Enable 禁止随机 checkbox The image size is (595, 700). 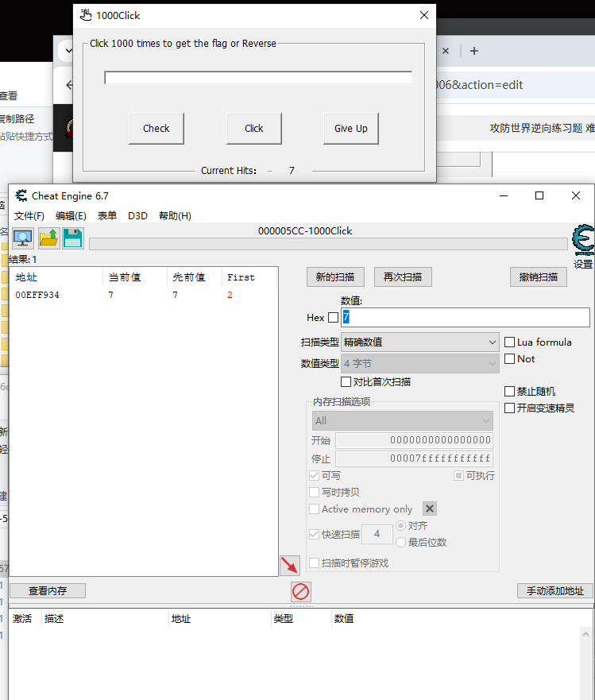(509, 391)
